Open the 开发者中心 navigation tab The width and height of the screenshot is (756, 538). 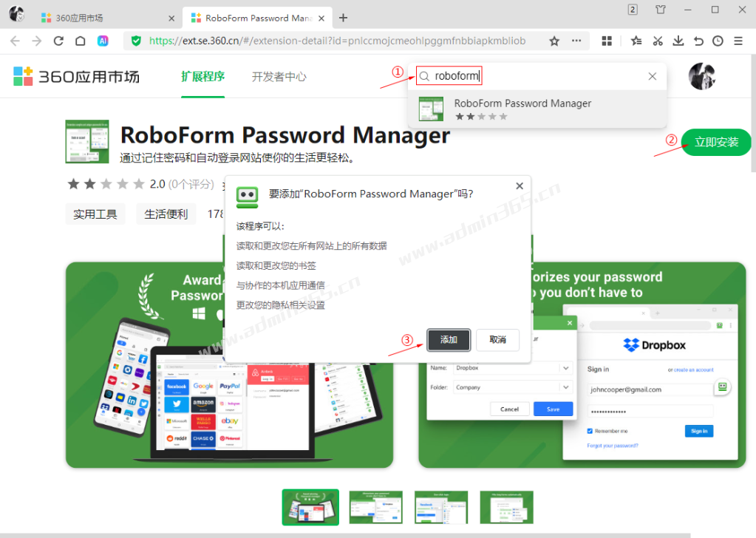tap(279, 77)
